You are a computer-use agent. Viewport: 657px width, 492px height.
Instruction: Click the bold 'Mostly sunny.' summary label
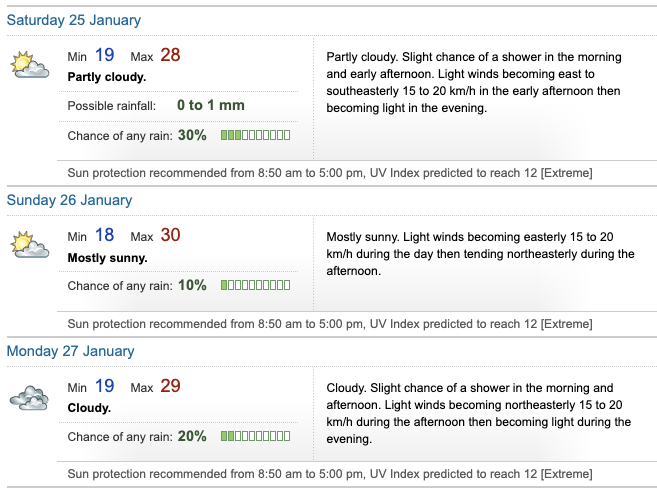tap(107, 258)
